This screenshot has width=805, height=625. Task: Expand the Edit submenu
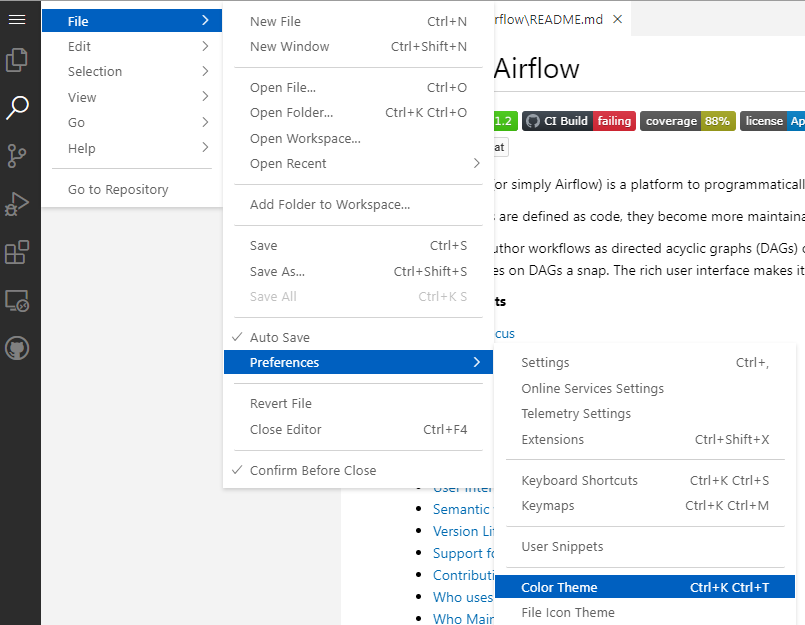tap(132, 46)
